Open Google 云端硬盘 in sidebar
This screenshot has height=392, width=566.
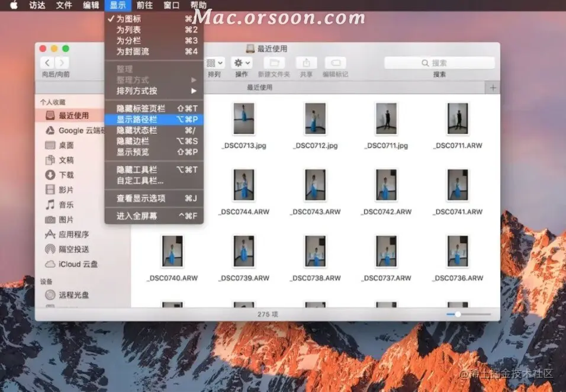[x=75, y=130]
